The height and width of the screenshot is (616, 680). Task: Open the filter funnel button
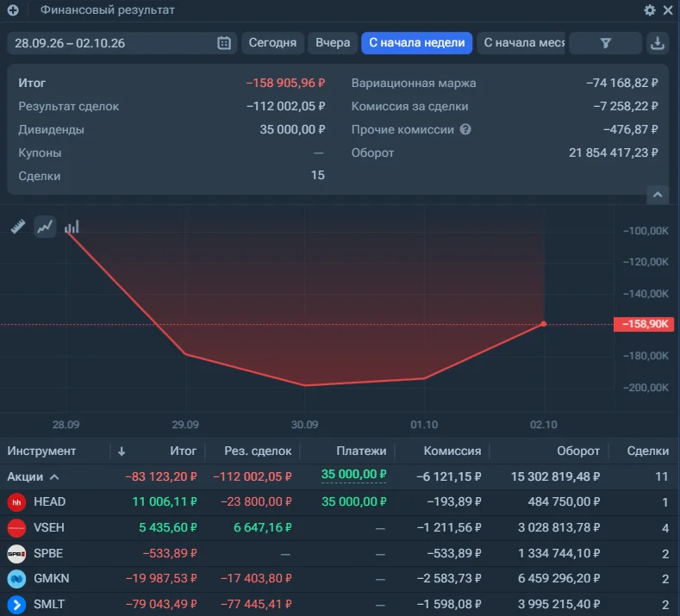coord(605,43)
